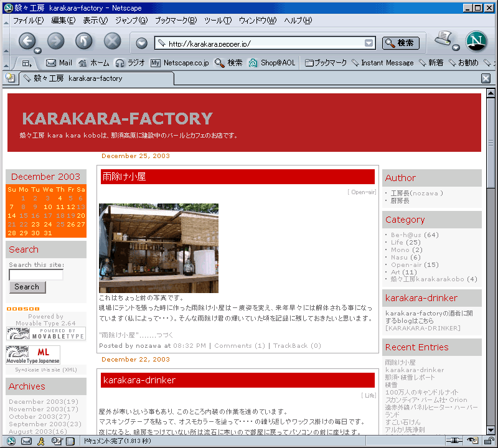Click inside the Search this site text field
Screen dimensions: 498x448
(36, 274)
